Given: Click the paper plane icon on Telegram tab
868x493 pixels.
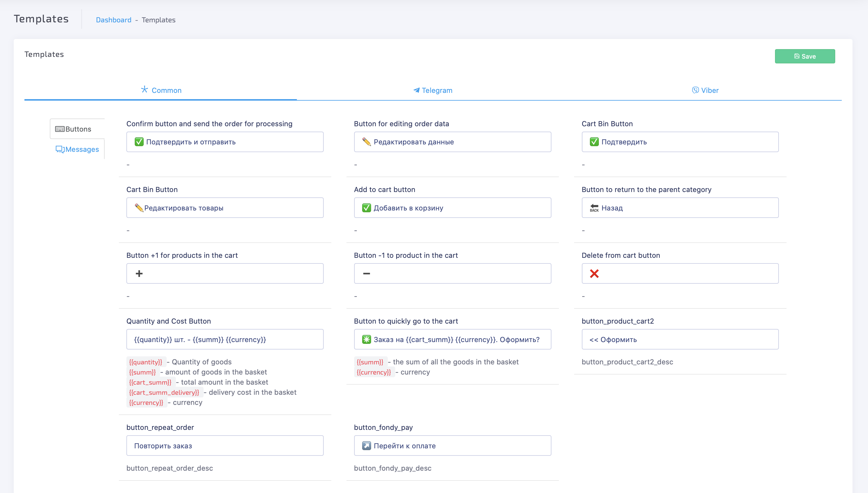Looking at the screenshot, I should [416, 90].
